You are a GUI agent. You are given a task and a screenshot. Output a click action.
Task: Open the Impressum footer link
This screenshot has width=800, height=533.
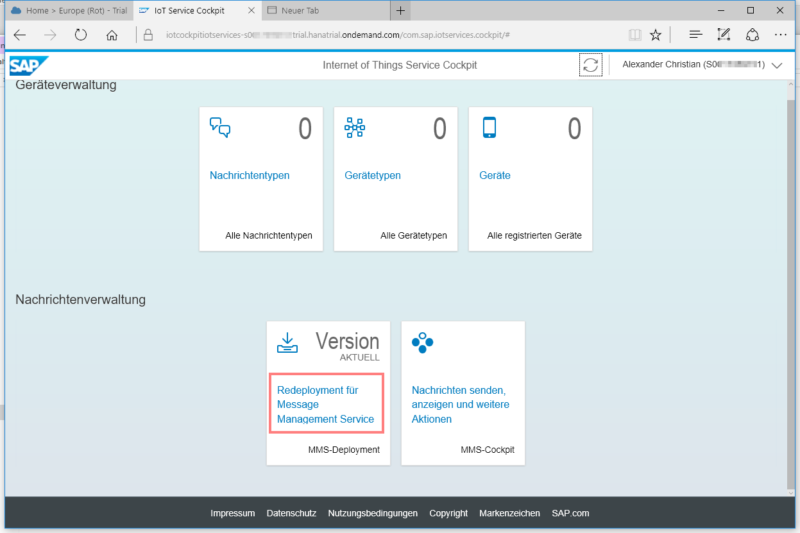[x=233, y=513]
